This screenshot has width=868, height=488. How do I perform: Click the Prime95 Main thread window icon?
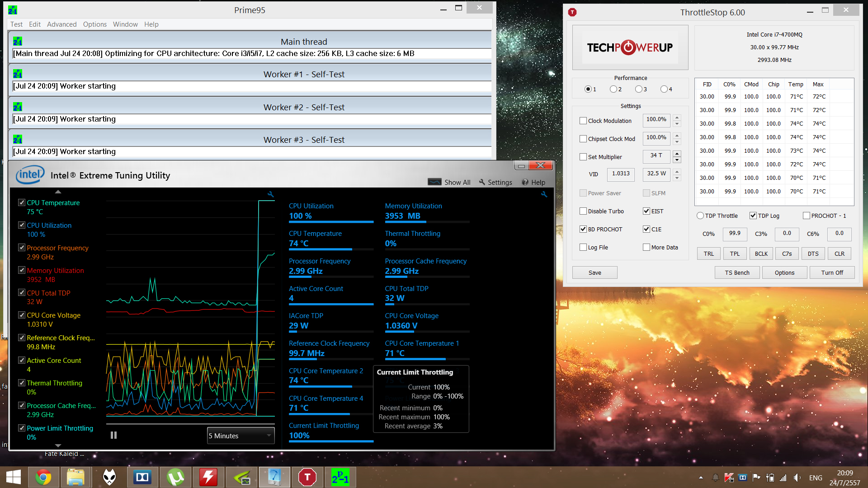tap(18, 42)
